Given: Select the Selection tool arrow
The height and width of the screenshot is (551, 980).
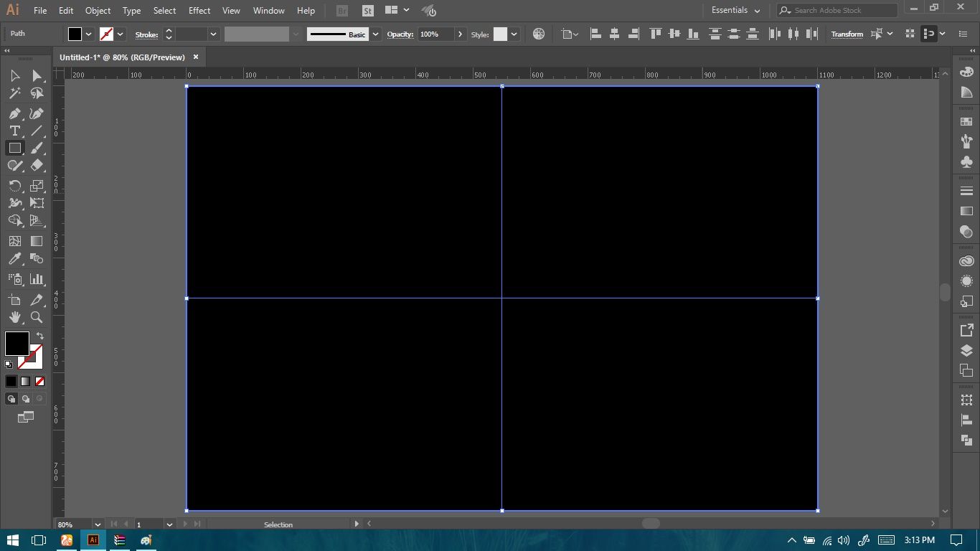Looking at the screenshot, I should point(14,76).
